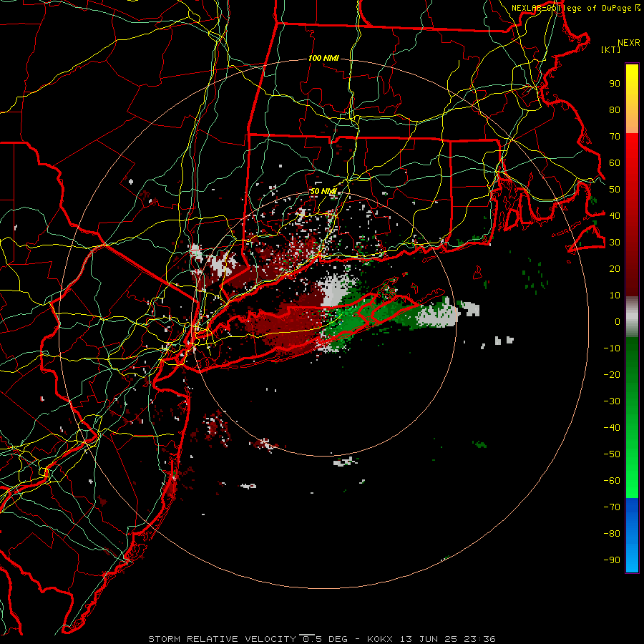
Task: Click the KOKX radar site identifier
Action: (380, 639)
